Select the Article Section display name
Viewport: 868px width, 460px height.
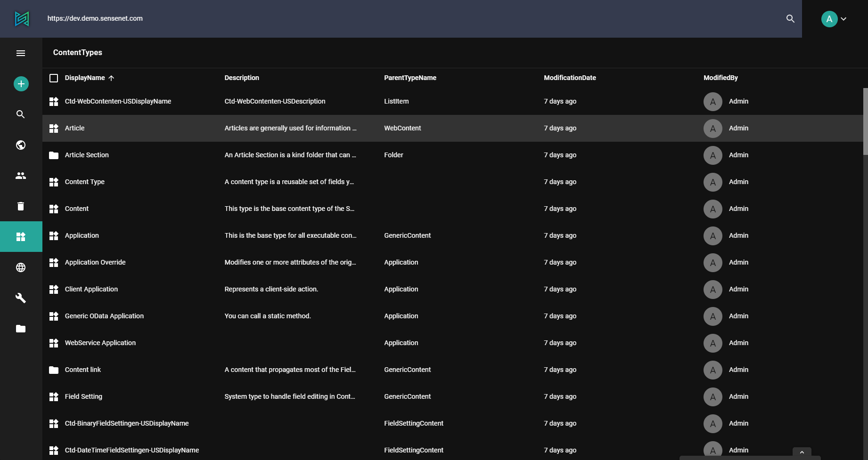click(87, 155)
